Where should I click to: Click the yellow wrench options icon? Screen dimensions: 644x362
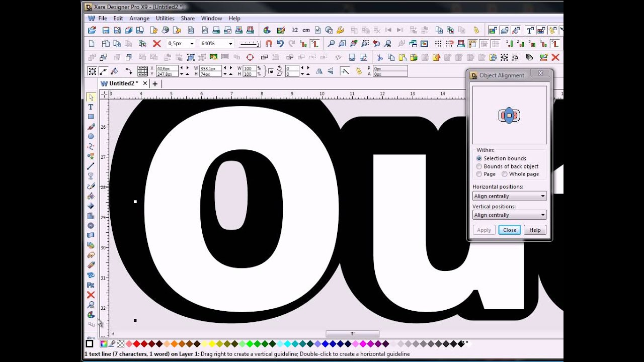click(x=341, y=30)
